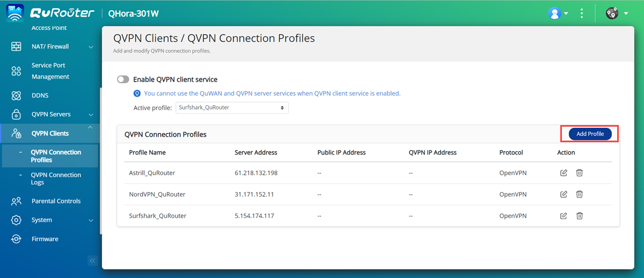Select the Surfshark_QuRouter profile name in table
The image size is (644, 278).
(158, 216)
